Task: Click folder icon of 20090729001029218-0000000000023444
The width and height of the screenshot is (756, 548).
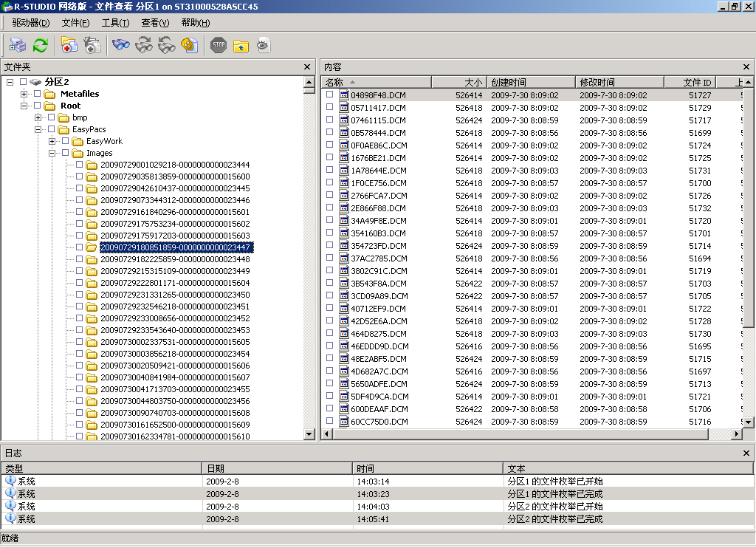Action: click(92, 165)
